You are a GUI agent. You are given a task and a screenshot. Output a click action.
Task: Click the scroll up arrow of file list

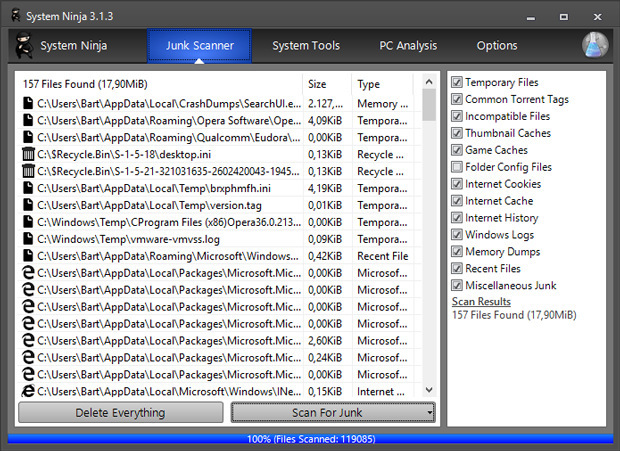pyautogui.click(x=429, y=82)
